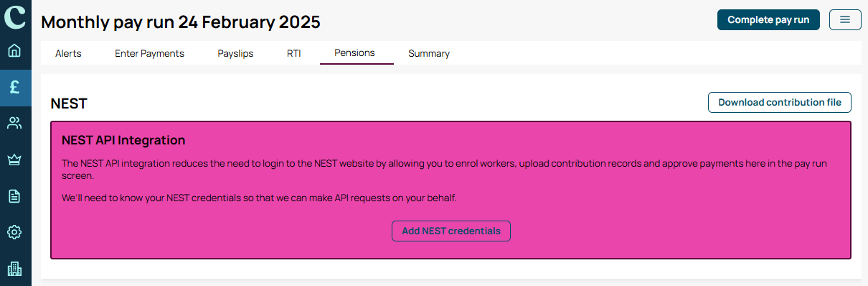Viewport: 868px width, 286px height.
Task: Open the employees people icon
Action: point(15,123)
